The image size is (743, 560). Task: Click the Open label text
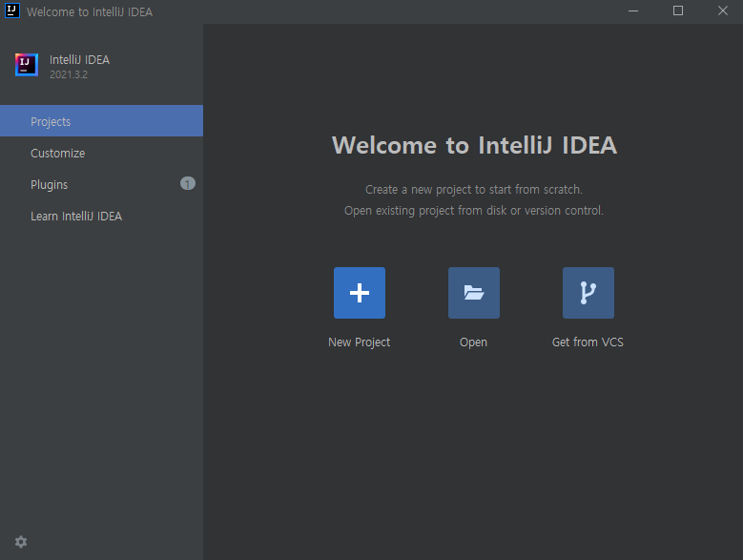473,342
